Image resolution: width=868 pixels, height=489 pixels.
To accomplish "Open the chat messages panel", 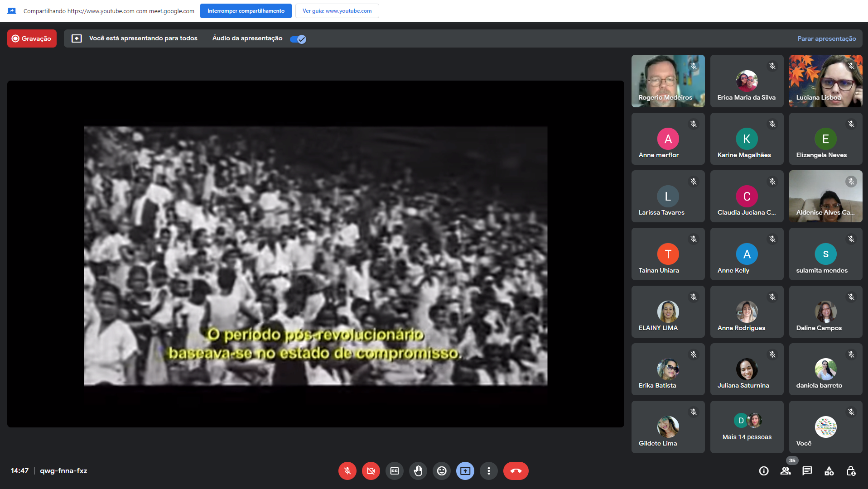I will click(807, 471).
